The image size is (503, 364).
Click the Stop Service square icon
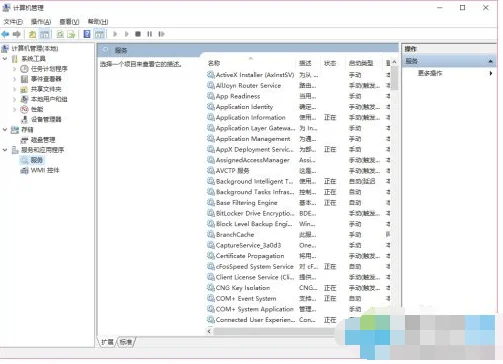pyautogui.click(x=138, y=34)
